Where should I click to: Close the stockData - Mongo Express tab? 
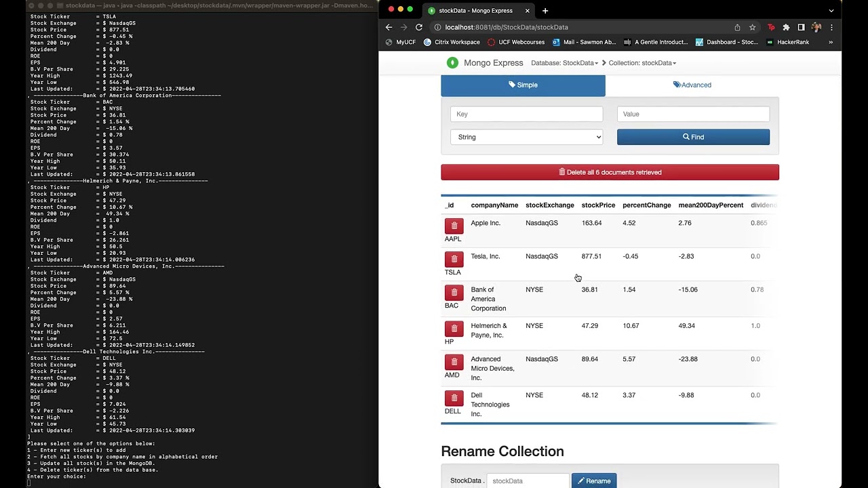click(527, 11)
